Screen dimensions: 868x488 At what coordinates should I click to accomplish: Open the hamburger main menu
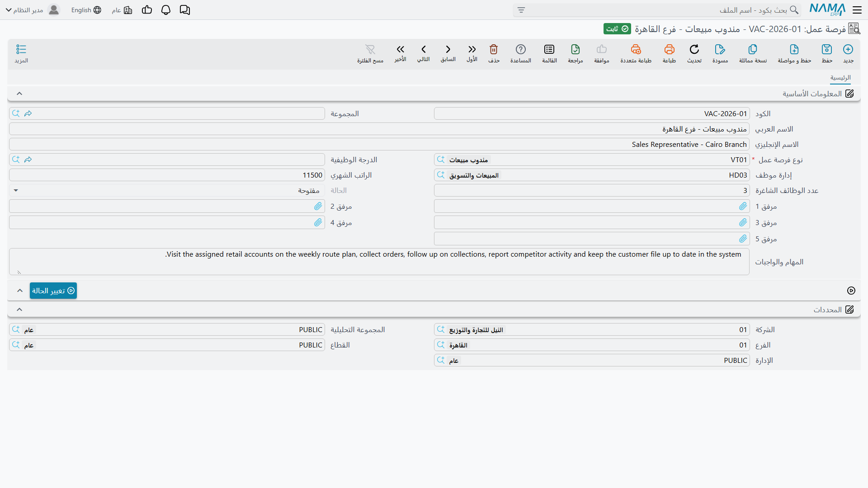pyautogui.click(x=857, y=10)
